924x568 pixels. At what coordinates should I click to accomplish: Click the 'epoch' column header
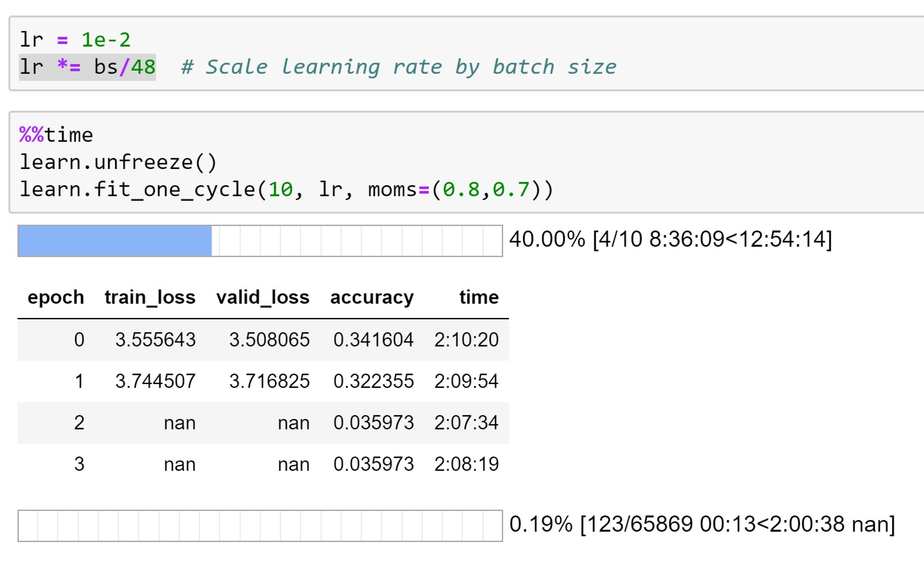tap(56, 297)
